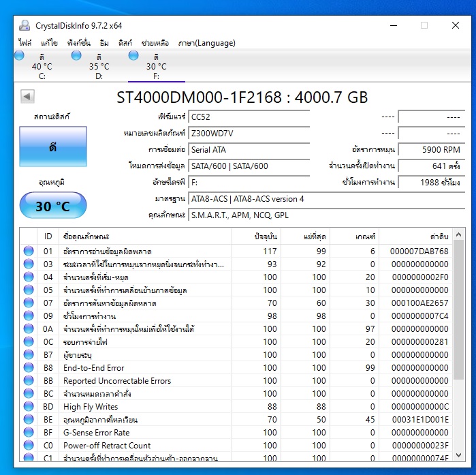The image size is (476, 475).
Task: Select the D: drive 35 °C orb
Action: (x=76, y=57)
